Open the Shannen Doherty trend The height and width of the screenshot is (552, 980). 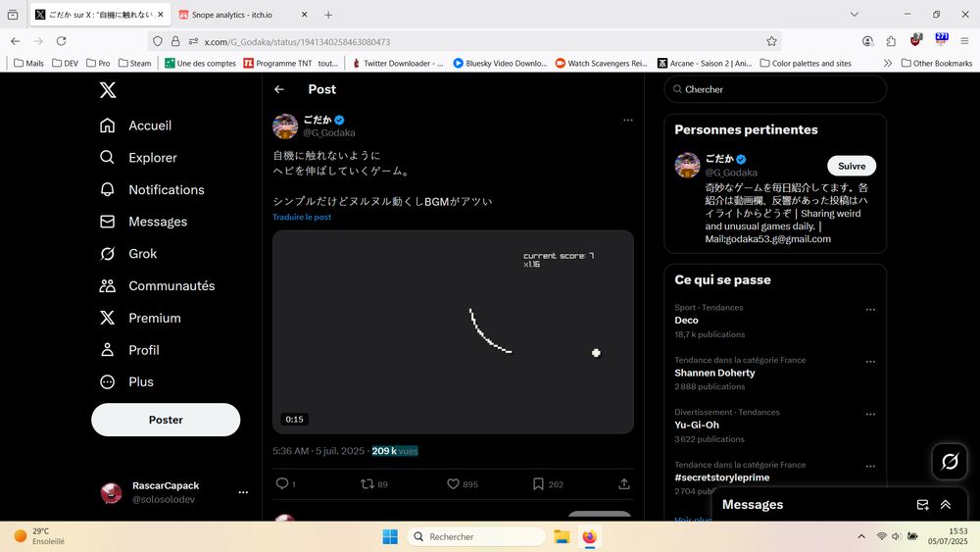click(714, 373)
